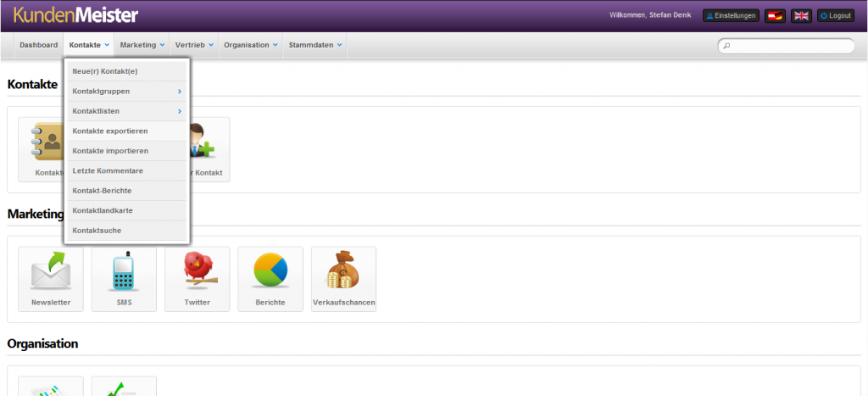Choose Kontakte importieren from menu

click(x=127, y=151)
